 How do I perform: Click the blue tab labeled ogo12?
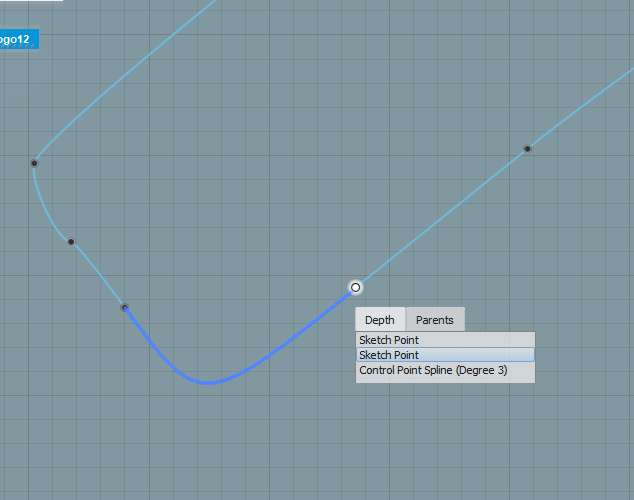click(x=19, y=39)
